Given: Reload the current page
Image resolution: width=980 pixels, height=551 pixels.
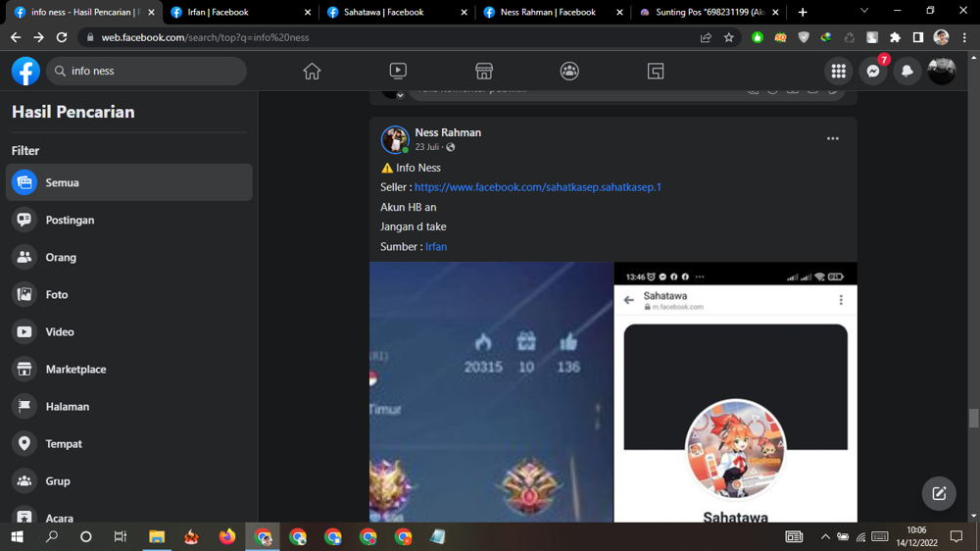Looking at the screenshot, I should coord(62,37).
